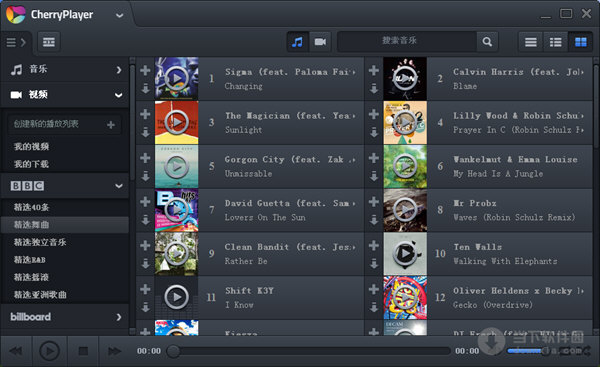Add David Guetta Lovers On The Sun

coord(145,202)
